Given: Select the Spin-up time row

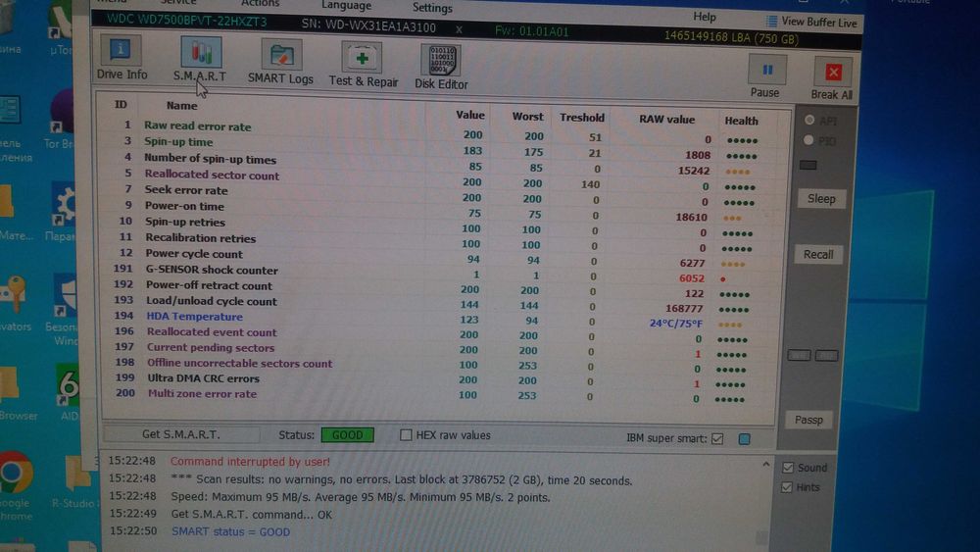Looking at the screenshot, I should [436, 147].
